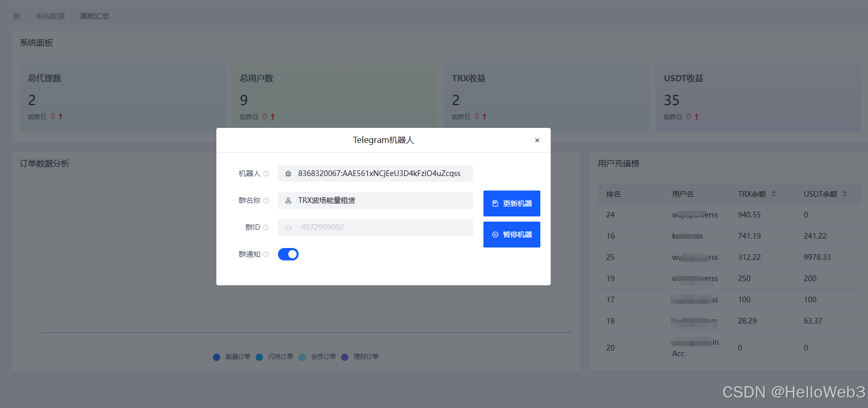The image size is (868, 408).
Task: Toggle the 群通知 switch
Action: tap(288, 254)
